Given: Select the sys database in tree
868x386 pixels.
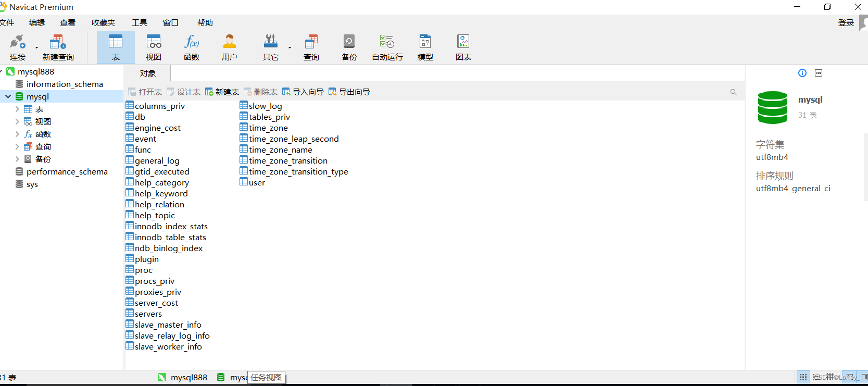Looking at the screenshot, I should (32, 184).
